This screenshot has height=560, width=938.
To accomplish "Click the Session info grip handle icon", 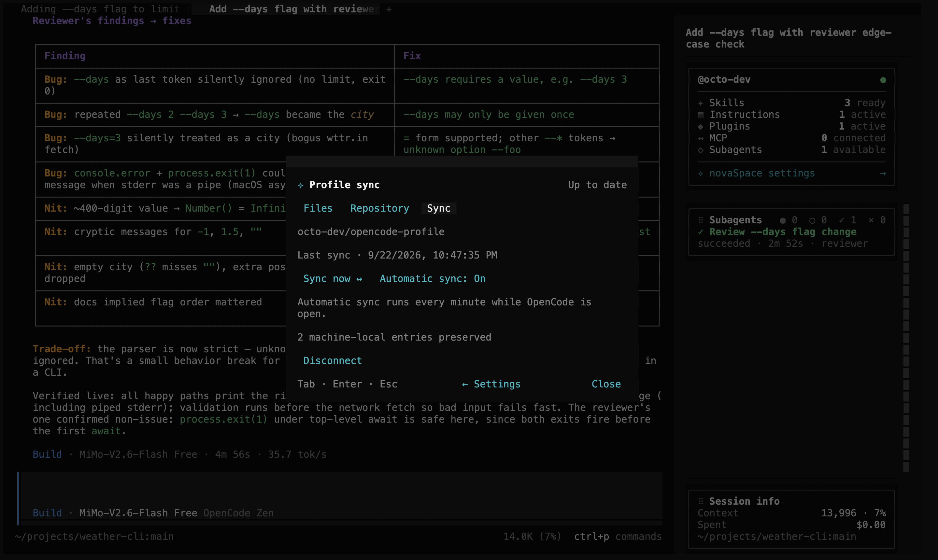I will (701, 501).
